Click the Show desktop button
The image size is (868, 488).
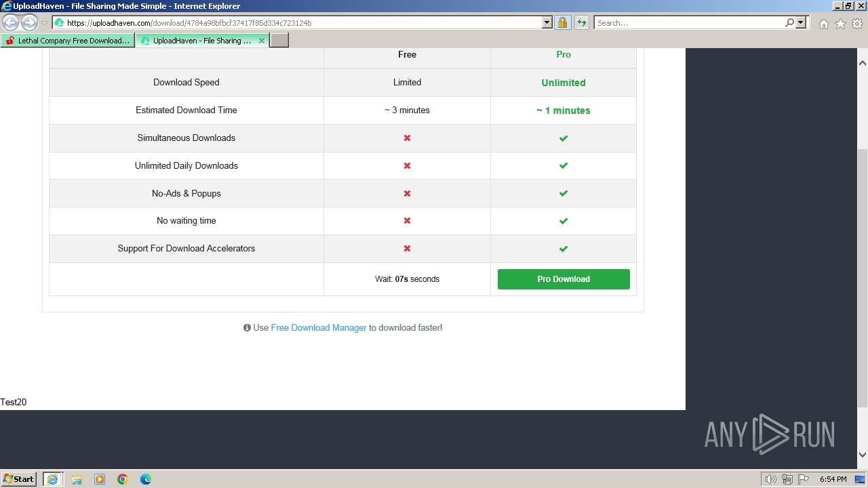coord(860,479)
